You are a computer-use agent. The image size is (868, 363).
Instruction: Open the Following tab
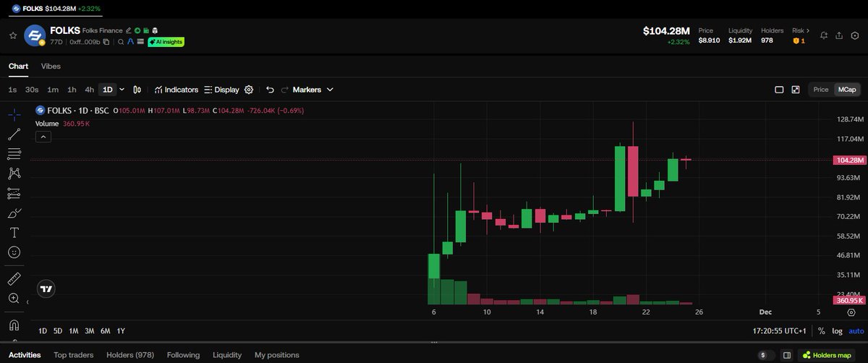(x=183, y=355)
